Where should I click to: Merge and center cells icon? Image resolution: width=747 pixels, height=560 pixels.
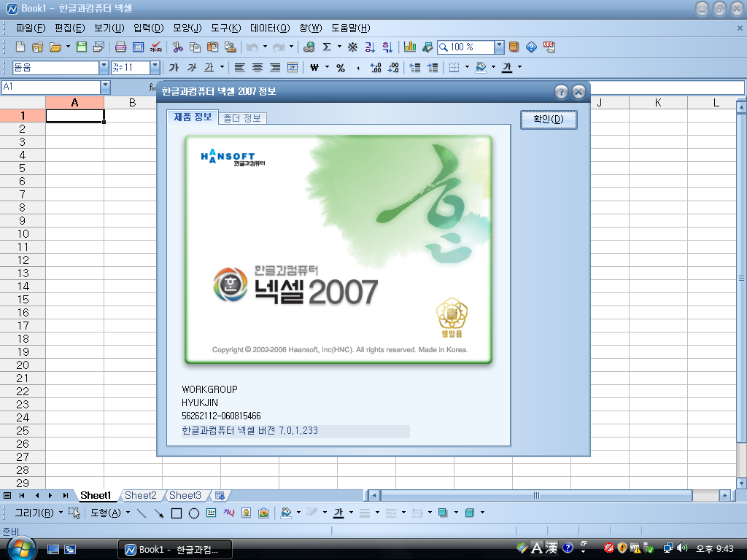293,67
